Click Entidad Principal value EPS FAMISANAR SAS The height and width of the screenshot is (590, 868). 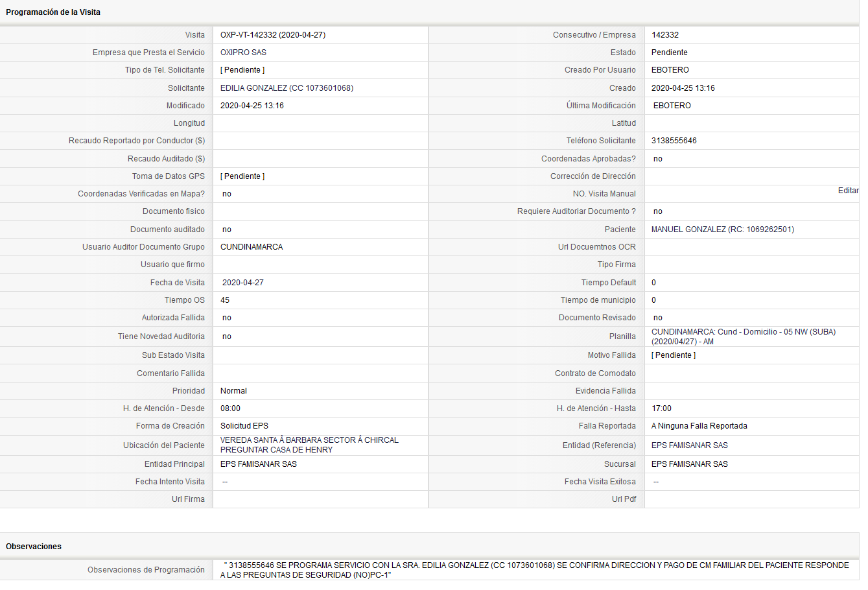point(259,464)
